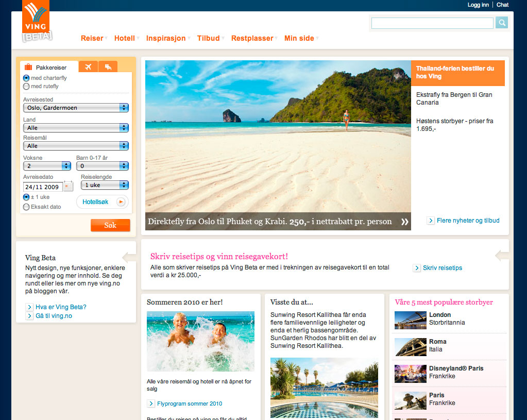Click the Avreisedato date field
Image resolution: width=527 pixels, height=420 pixels.
coord(43,187)
